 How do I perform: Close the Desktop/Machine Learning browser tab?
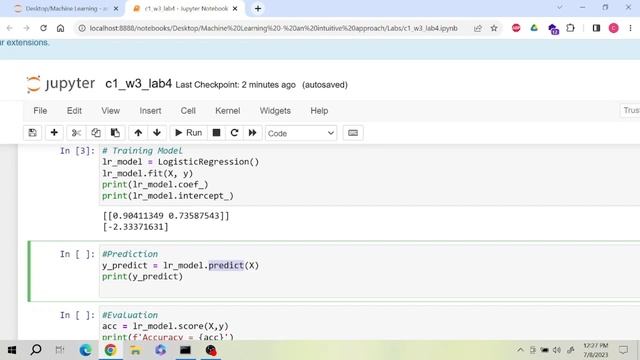[116, 9]
